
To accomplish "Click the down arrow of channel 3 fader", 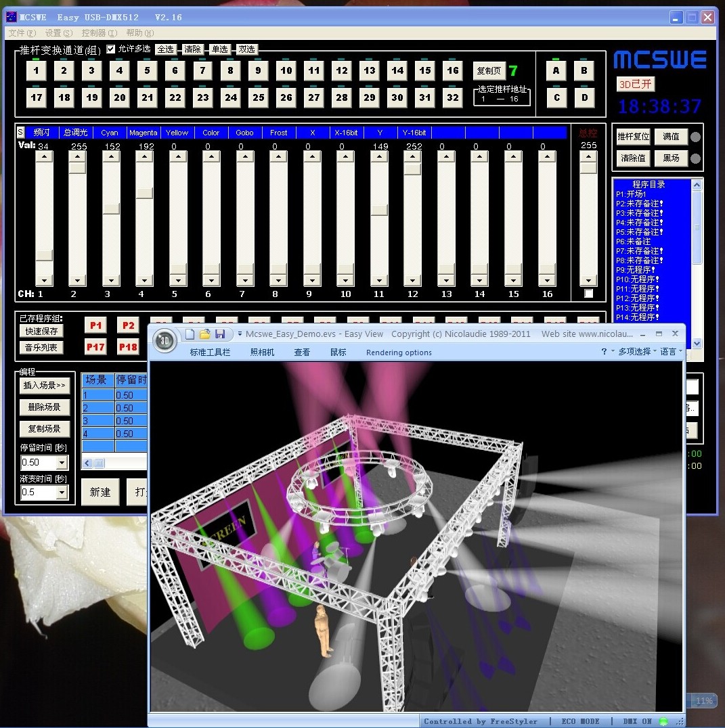I will point(111,280).
